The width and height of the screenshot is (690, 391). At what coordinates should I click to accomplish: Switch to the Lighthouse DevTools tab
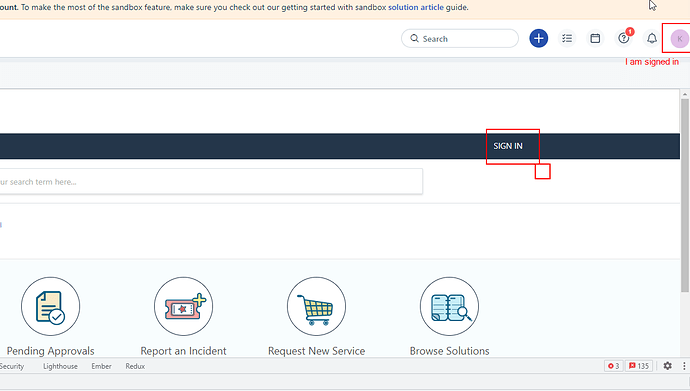tap(60, 366)
